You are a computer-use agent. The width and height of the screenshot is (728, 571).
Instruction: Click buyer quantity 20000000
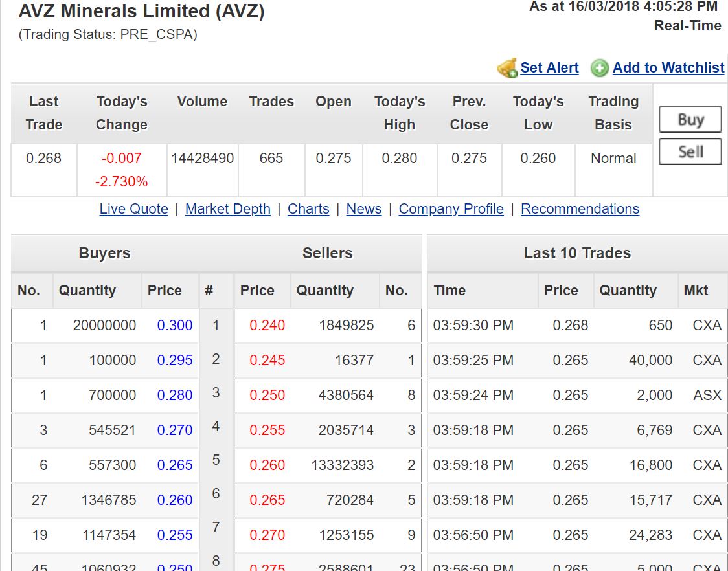tap(104, 326)
